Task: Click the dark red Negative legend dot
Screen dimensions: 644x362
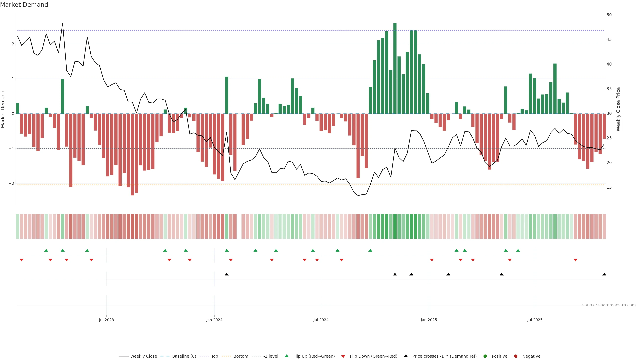Action: pos(516,356)
